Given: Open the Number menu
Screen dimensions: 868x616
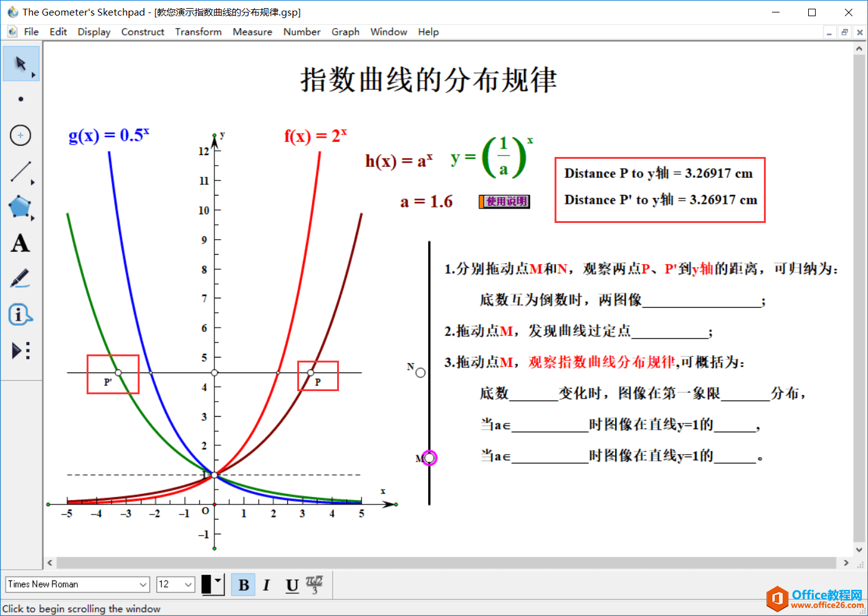Looking at the screenshot, I should pyautogui.click(x=302, y=32).
